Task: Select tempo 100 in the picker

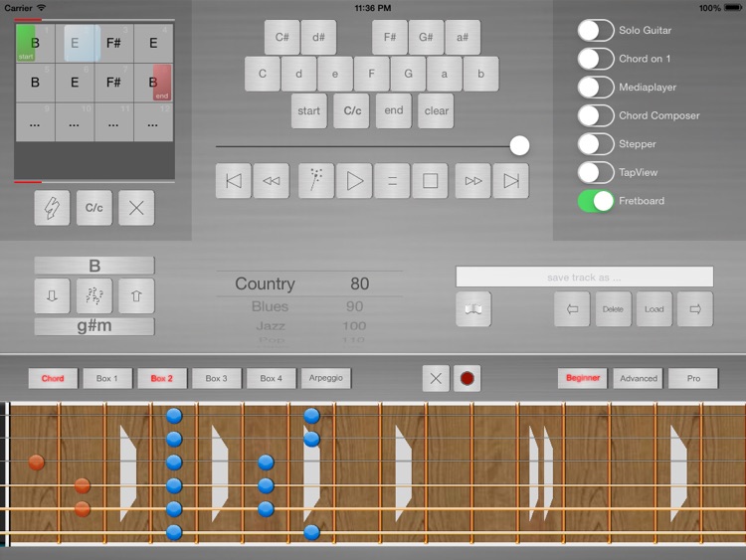Action: [x=354, y=326]
